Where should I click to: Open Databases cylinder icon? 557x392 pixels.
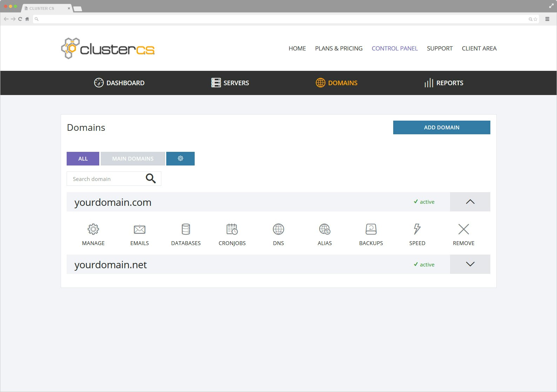(186, 229)
